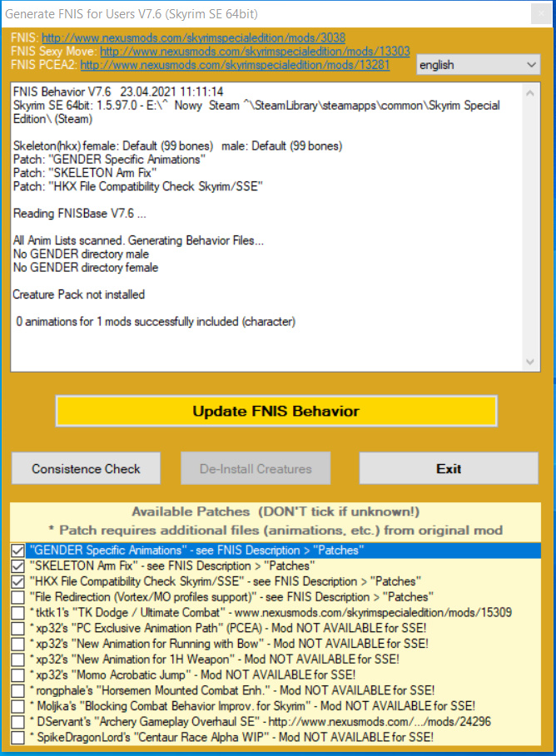This screenshot has height=756, width=556.
Task: Run the Consistence Check
Action: (86, 468)
